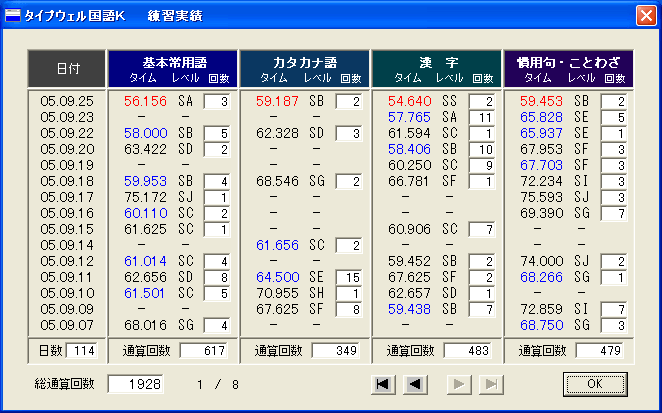Click the application icon in title bar
The width and height of the screenshot is (662, 413).
coord(12,16)
